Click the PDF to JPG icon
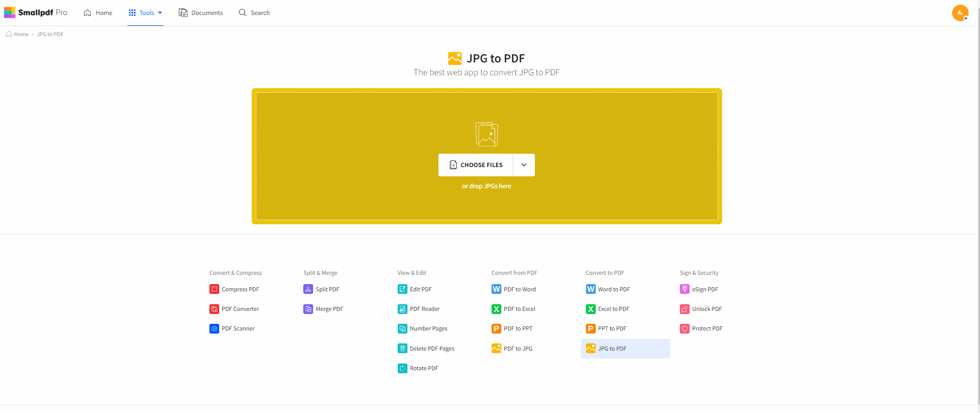 point(496,349)
